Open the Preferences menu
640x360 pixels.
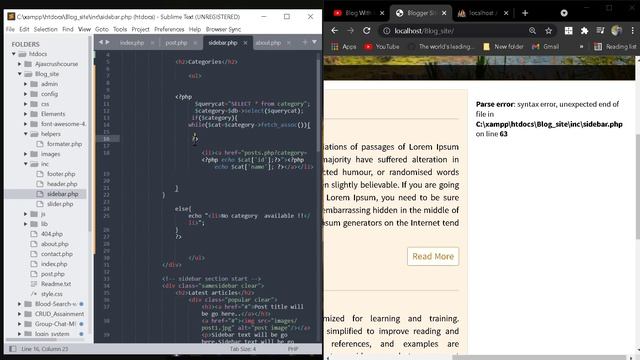coord(169,29)
